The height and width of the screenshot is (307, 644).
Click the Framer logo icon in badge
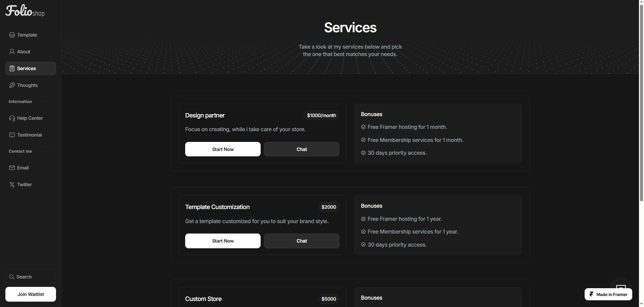(x=591, y=294)
